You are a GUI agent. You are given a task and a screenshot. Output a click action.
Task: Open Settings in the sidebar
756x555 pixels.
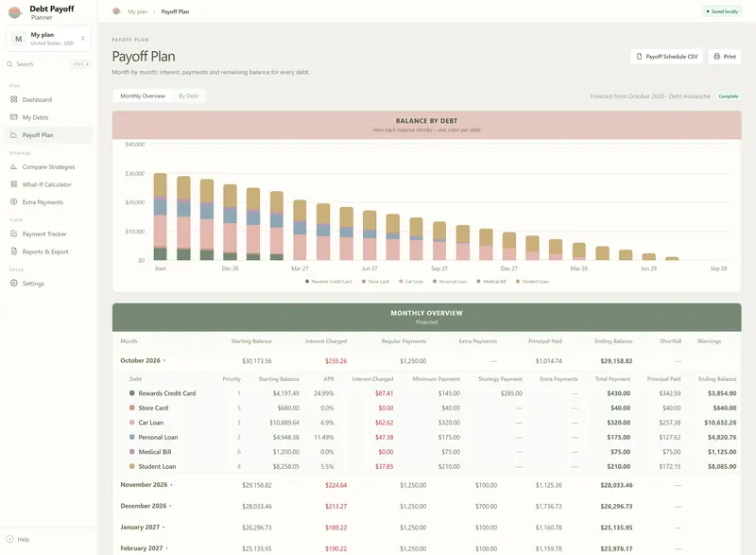tap(48, 283)
